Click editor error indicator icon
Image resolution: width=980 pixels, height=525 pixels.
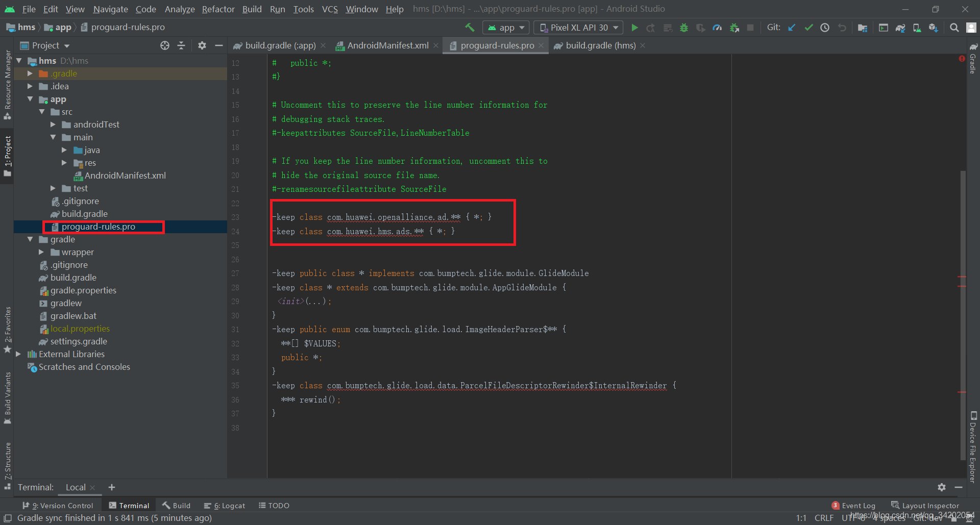tap(962, 59)
